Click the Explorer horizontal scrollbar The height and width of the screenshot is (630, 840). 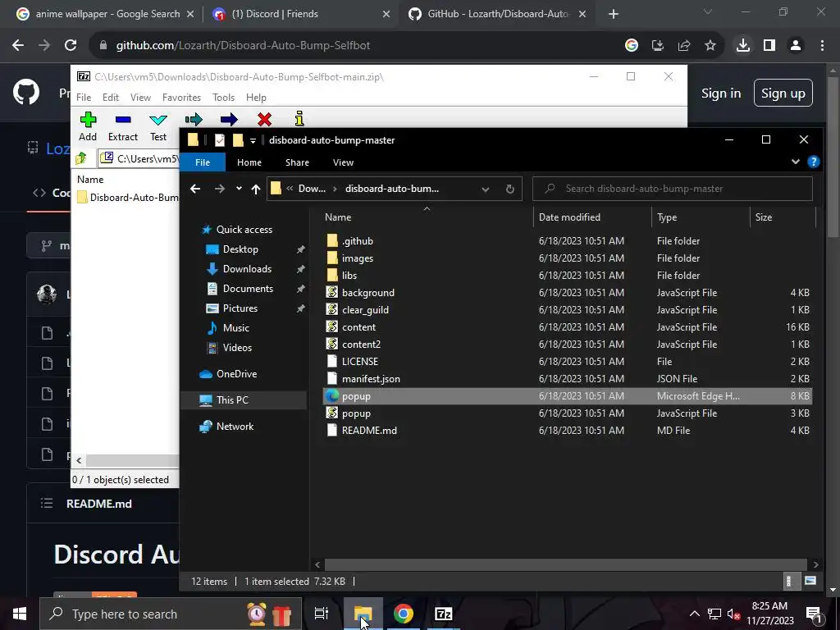(565, 564)
